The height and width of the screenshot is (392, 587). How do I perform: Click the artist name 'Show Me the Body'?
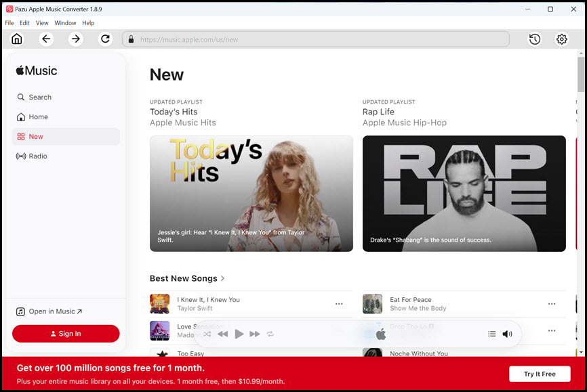[418, 308]
